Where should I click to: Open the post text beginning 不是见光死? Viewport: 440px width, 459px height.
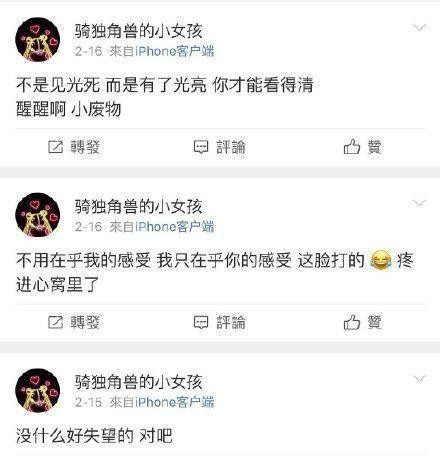(x=165, y=97)
